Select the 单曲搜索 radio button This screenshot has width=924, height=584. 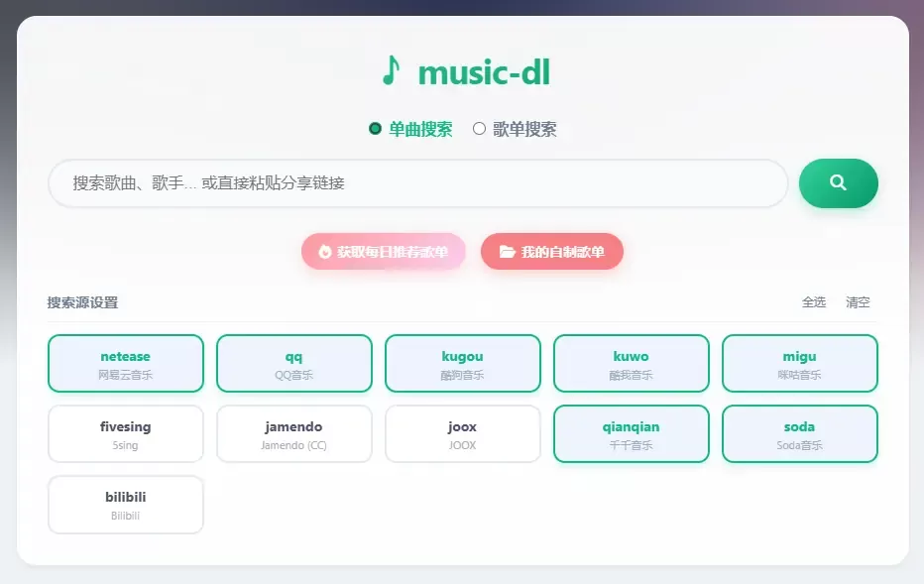(375, 129)
